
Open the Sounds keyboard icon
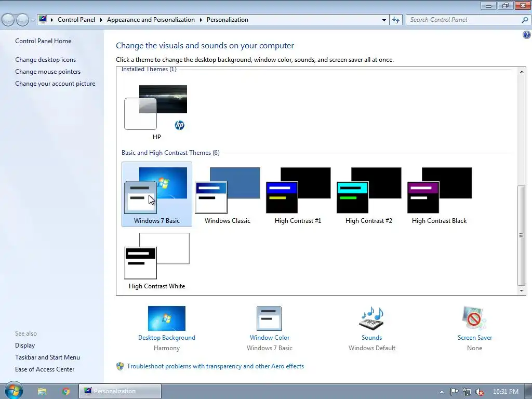(371, 318)
